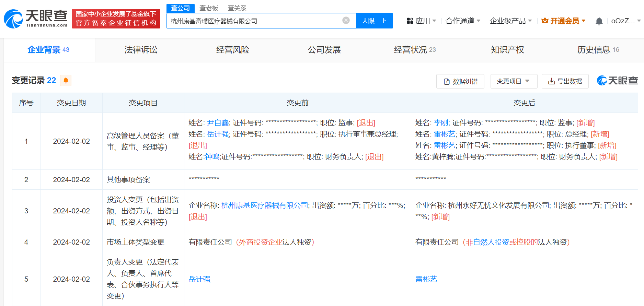The width and height of the screenshot is (644, 306).
Task: Expand the 企业级产品 dropdown
Action: (510, 21)
